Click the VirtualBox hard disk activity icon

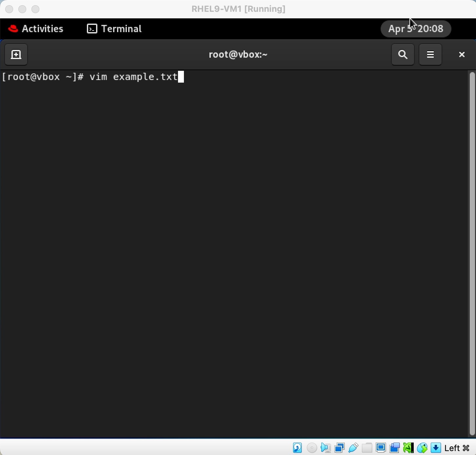pyautogui.click(x=297, y=447)
